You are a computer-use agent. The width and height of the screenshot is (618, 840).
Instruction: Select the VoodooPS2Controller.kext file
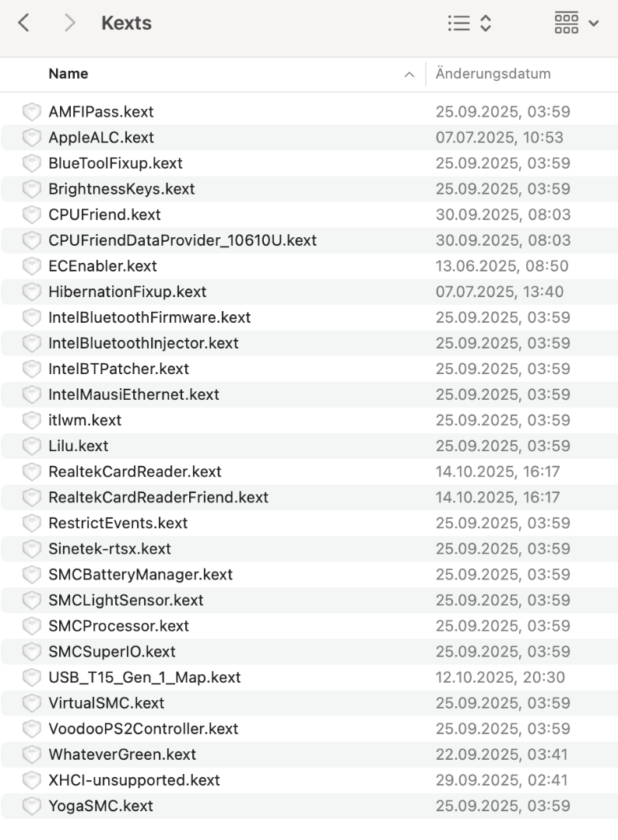[143, 729]
